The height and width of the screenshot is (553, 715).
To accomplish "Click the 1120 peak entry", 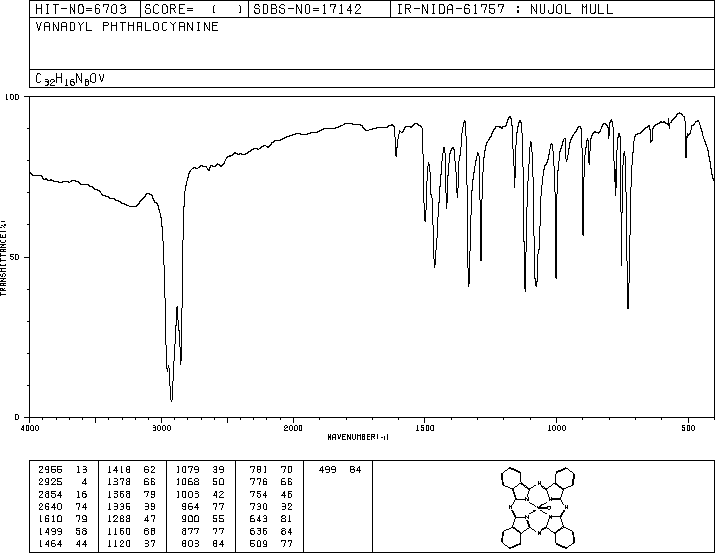I will pos(131,543).
